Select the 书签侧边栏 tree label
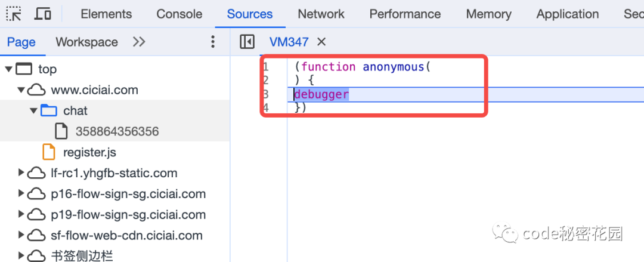This screenshot has height=262, width=644. (82, 256)
